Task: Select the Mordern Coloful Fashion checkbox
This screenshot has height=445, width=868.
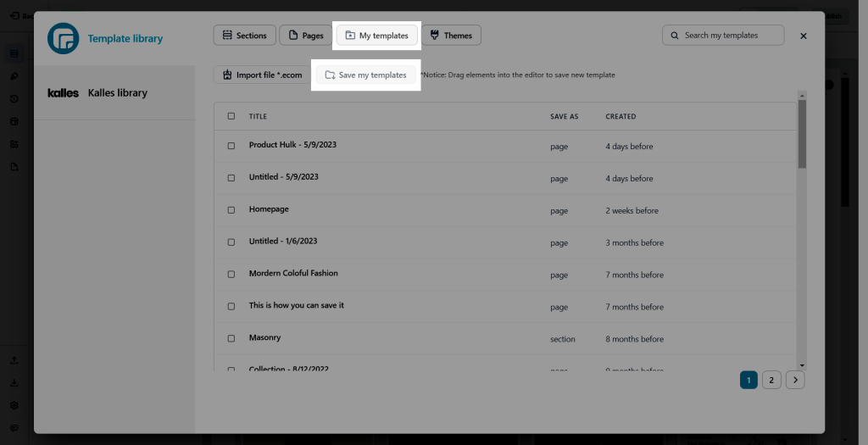Action: pyautogui.click(x=231, y=274)
